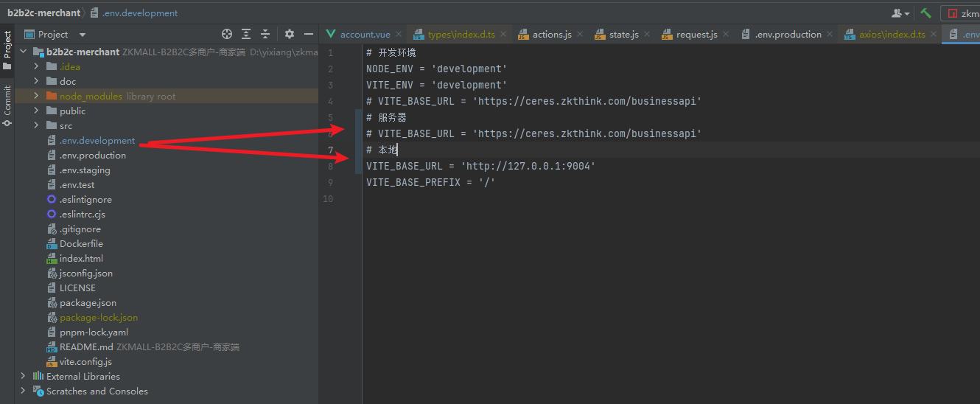Image resolution: width=980 pixels, height=404 pixels.
Task: Switch to the actions.js editor tab
Action: [x=551, y=35]
